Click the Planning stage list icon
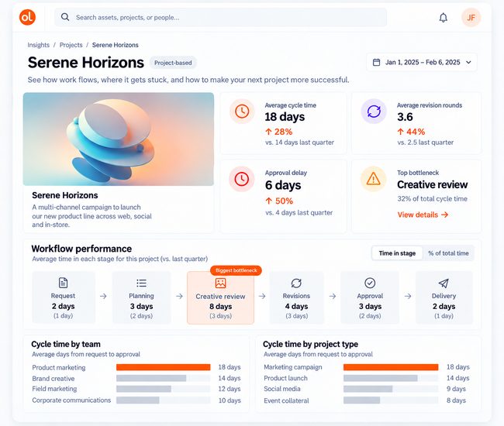 click(x=141, y=283)
